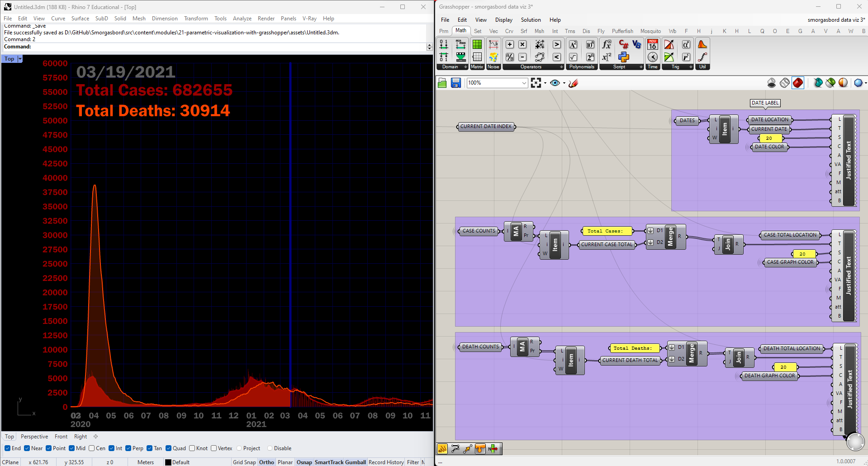Click the Save document floppy disk icon
The image size is (868, 466).
pos(456,83)
